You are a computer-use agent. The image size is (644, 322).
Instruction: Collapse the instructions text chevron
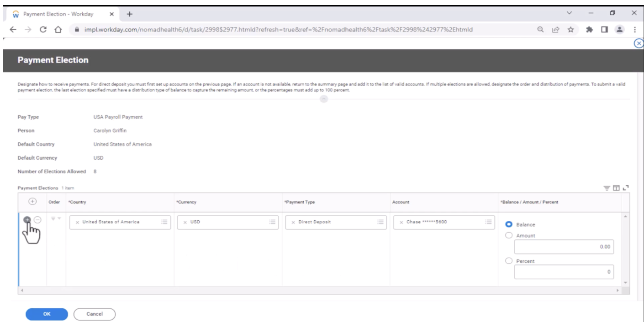[x=323, y=99]
